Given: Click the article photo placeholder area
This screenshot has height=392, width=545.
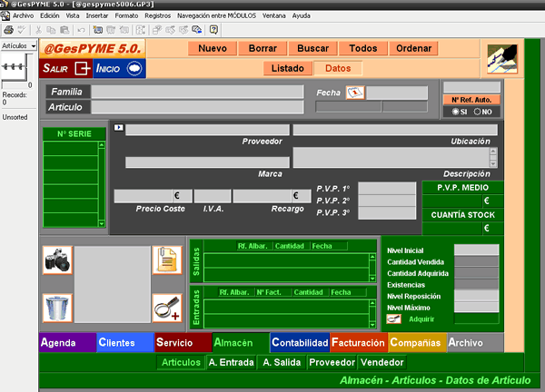Looking at the screenshot, I should (113, 284).
